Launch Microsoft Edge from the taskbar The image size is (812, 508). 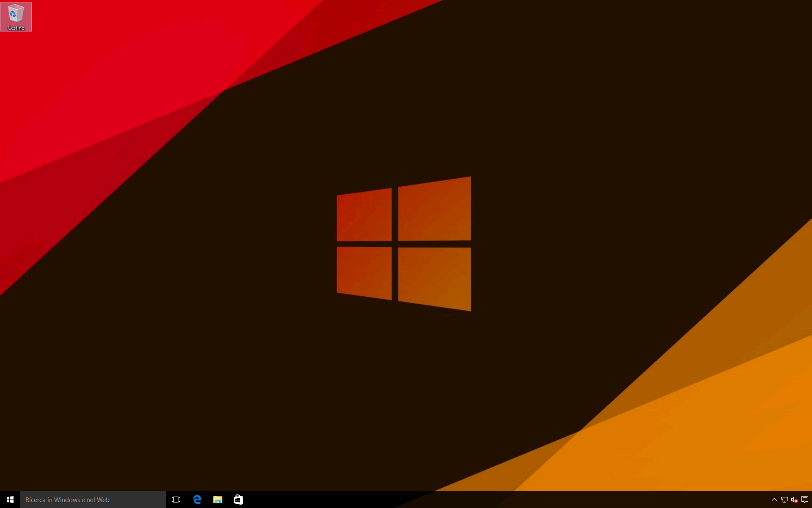(197, 500)
